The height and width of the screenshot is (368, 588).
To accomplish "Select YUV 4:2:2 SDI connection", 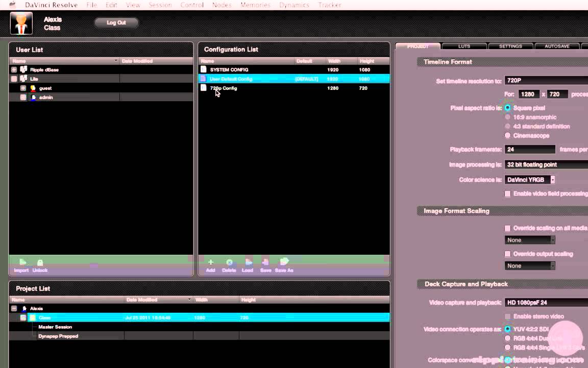I will coord(508,329).
